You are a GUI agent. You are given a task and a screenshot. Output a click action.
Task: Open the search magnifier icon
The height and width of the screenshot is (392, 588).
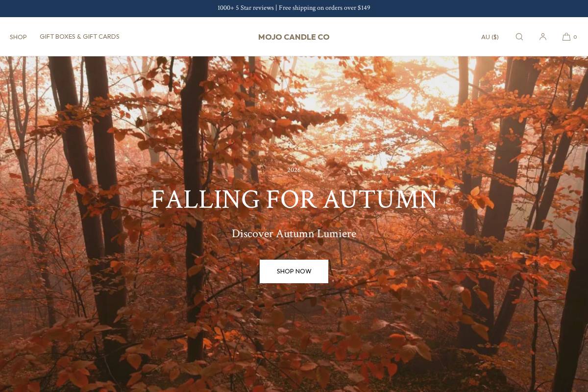(x=519, y=37)
